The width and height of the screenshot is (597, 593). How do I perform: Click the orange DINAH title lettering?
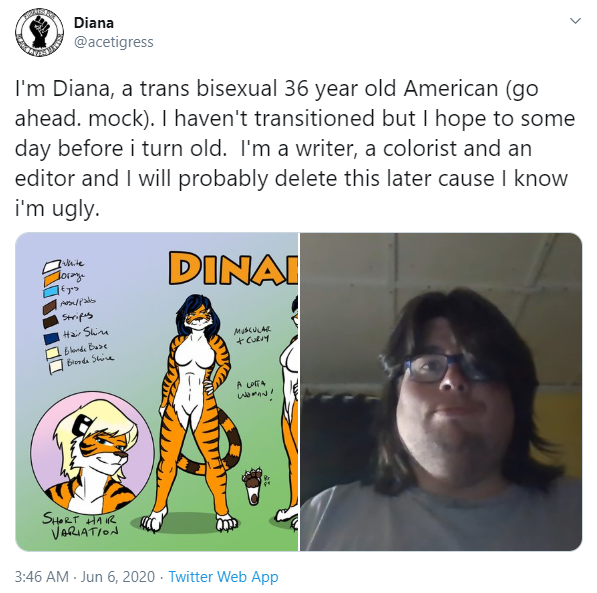pos(233,269)
